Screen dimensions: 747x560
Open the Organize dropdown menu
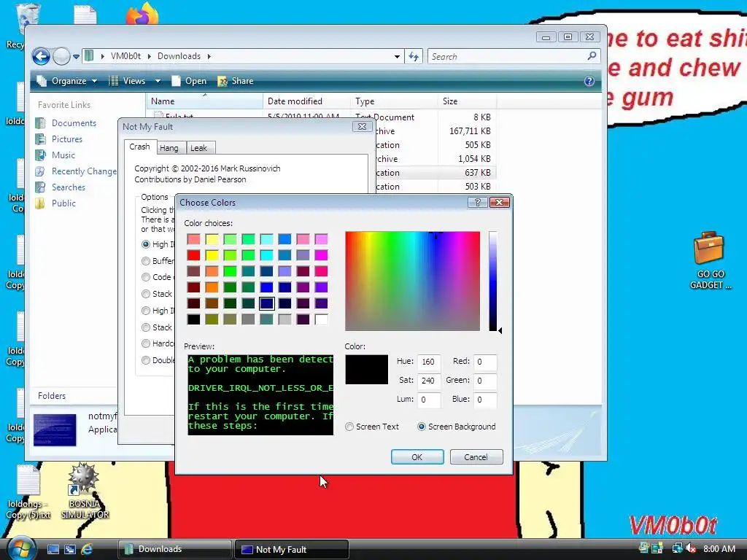[x=67, y=81]
